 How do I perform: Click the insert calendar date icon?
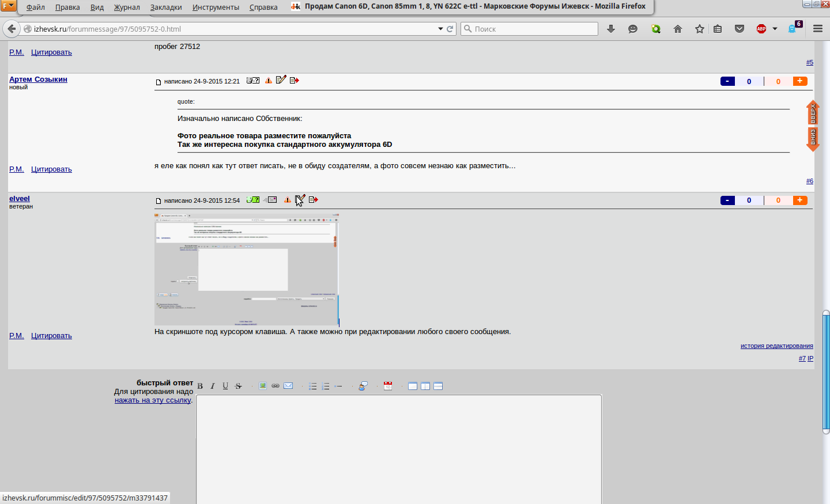tap(388, 386)
